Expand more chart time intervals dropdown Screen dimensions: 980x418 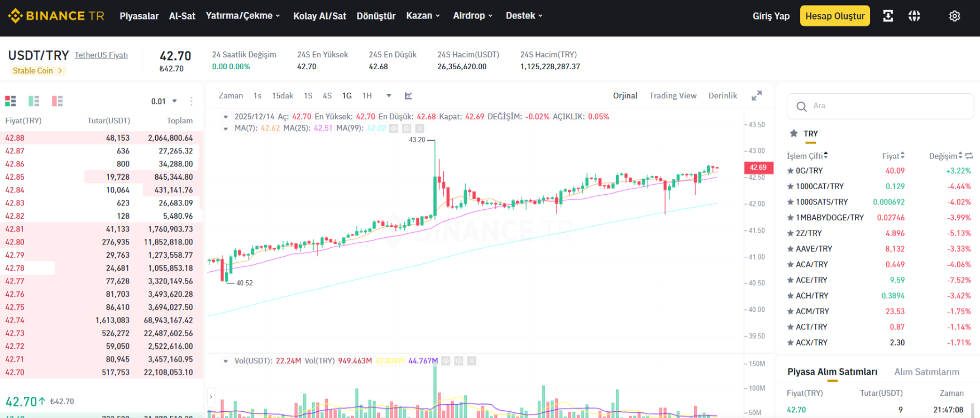[x=389, y=96]
